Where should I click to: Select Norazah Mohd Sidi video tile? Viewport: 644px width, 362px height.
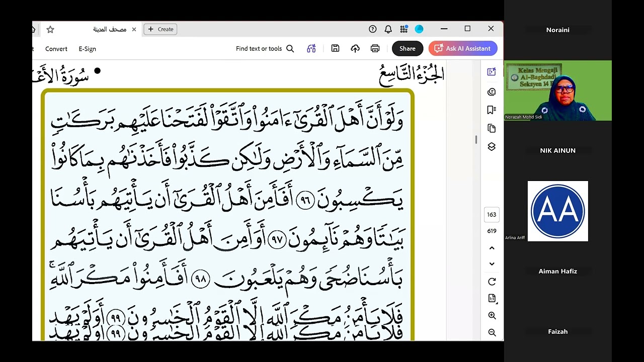tap(557, 90)
